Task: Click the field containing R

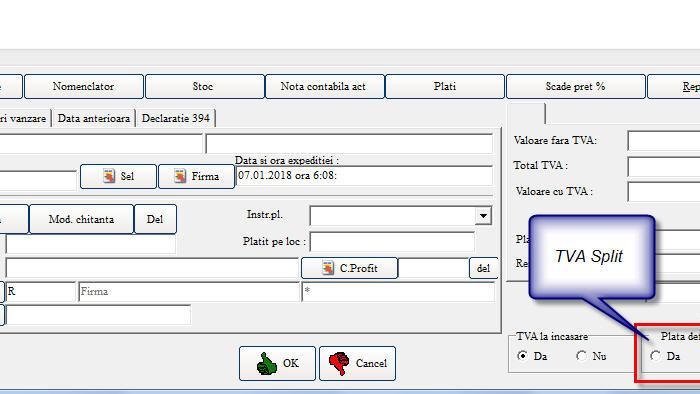Action: (40, 291)
